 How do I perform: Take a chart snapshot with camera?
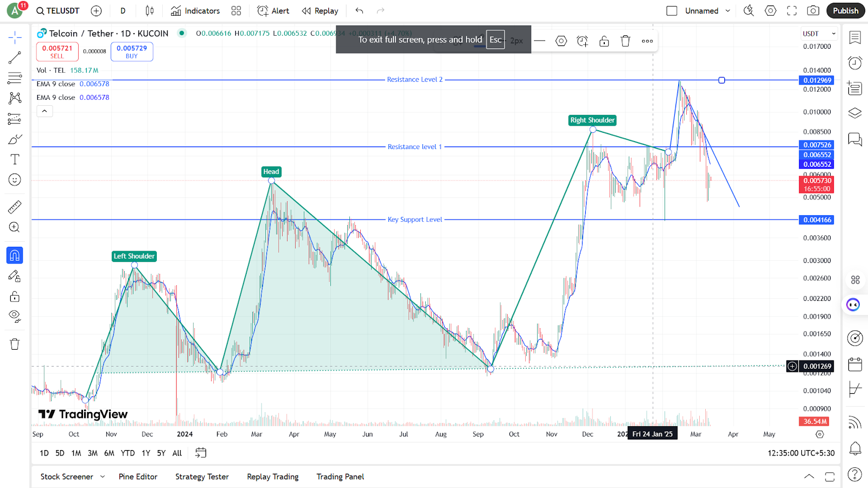coord(813,11)
